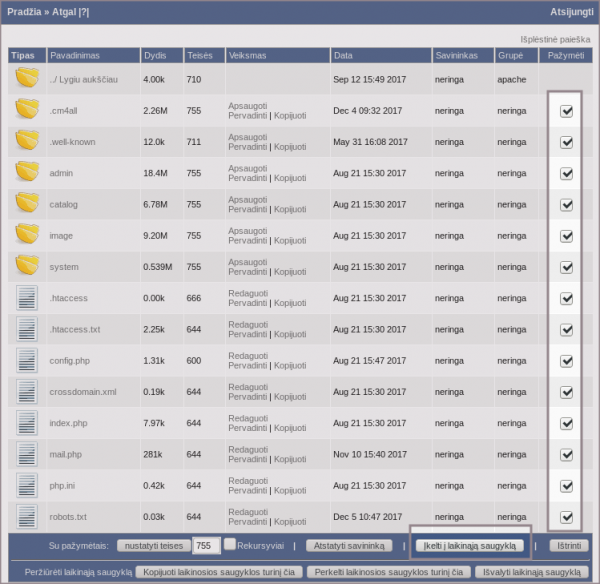Click Pervadinti for the catalog folder

[x=248, y=209]
